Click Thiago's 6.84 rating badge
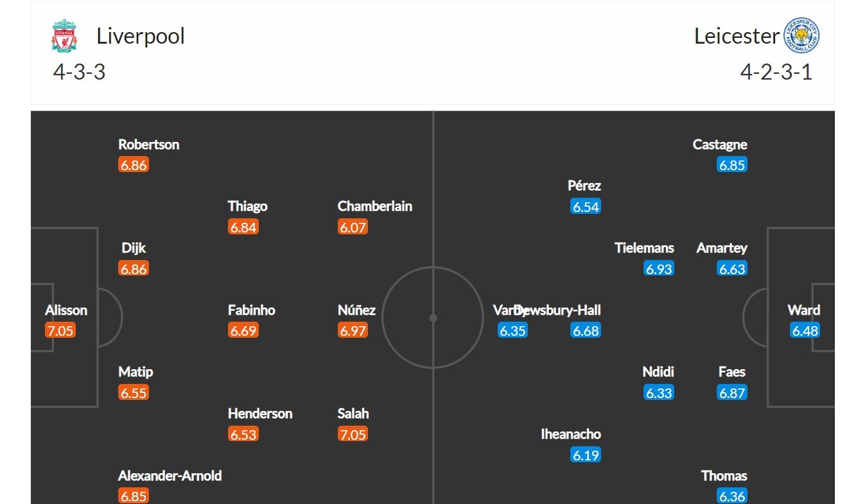The height and width of the screenshot is (504, 867). [x=243, y=227]
